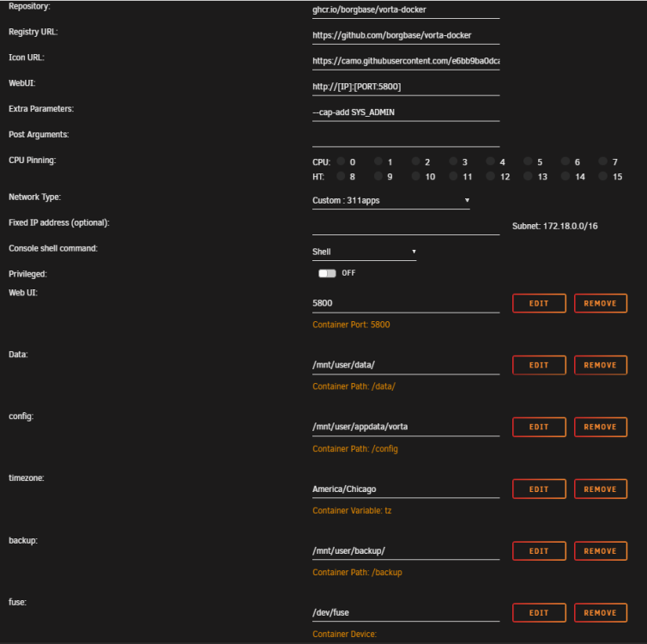Edit the Data path mapping
The image size is (647, 644).
click(x=539, y=365)
